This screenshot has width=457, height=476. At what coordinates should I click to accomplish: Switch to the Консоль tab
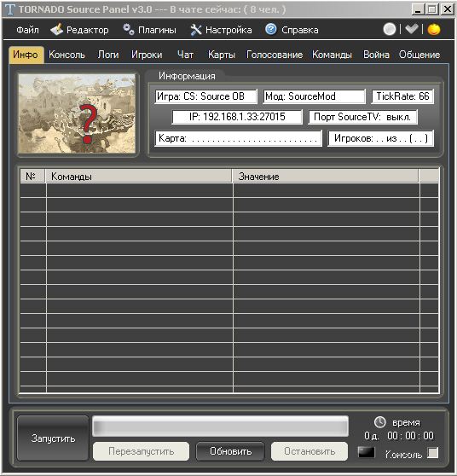click(x=67, y=55)
